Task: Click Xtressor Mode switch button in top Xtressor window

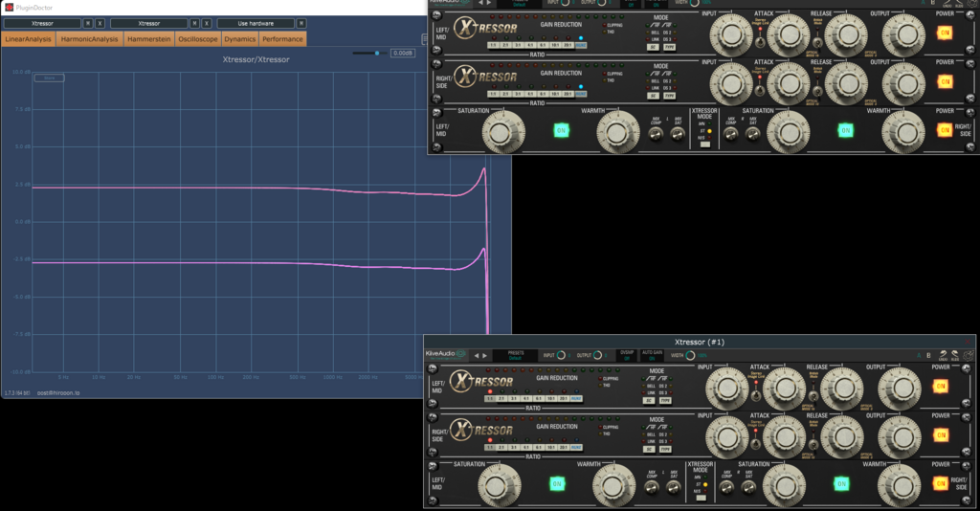Action: (x=705, y=144)
